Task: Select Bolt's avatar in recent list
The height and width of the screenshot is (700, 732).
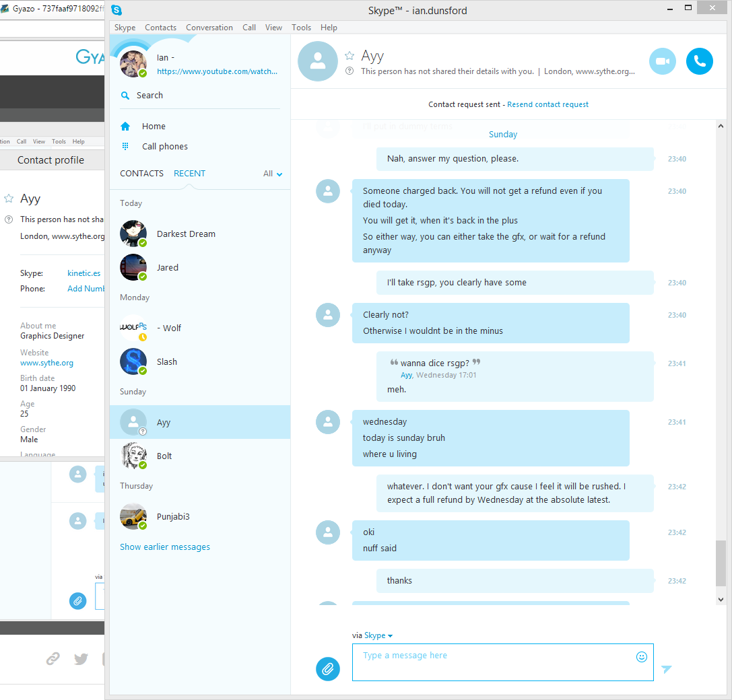Action: [x=133, y=456]
